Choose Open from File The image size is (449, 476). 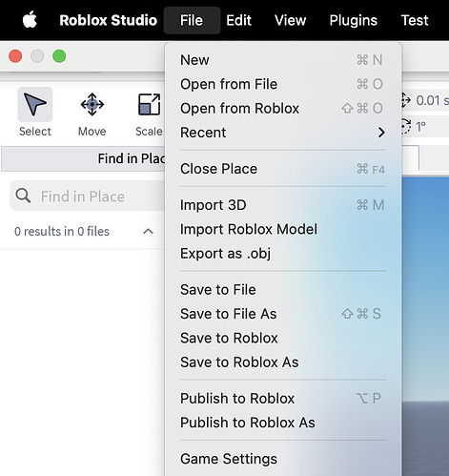[283, 84]
